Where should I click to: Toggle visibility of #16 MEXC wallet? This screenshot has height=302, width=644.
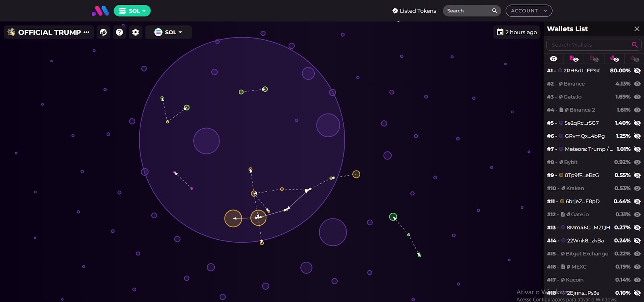(x=637, y=267)
